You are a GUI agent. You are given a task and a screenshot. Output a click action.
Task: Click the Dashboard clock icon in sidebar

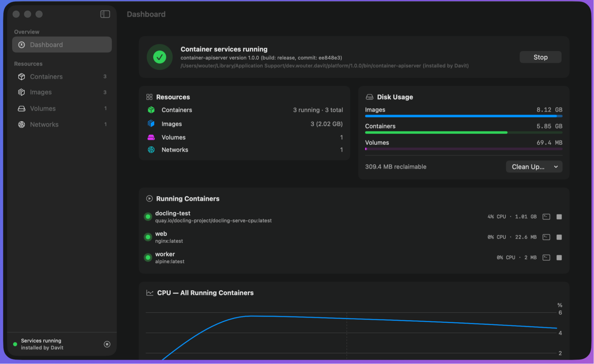pos(21,45)
